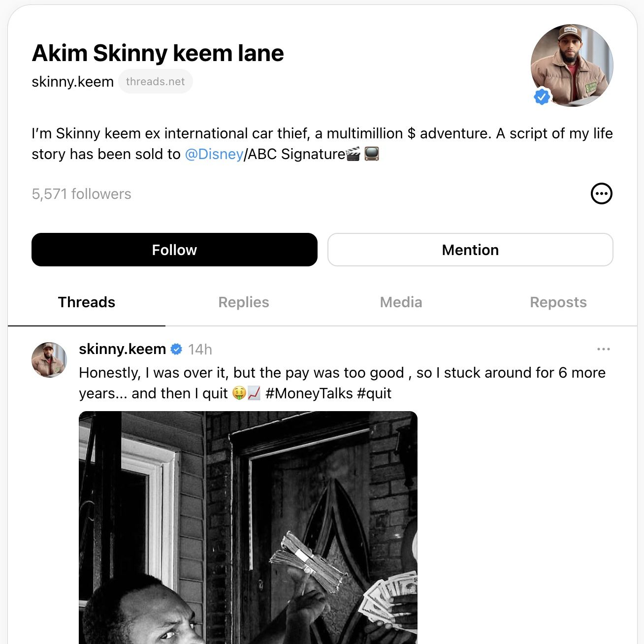Open the Replies tab
This screenshot has height=644, width=644.
click(x=244, y=302)
